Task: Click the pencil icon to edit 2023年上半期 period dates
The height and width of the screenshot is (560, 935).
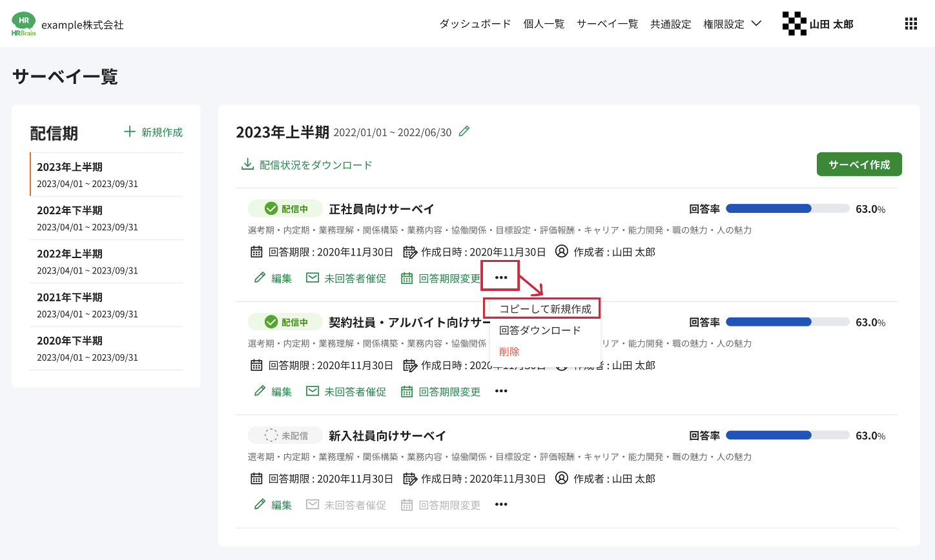Action: pos(464,131)
